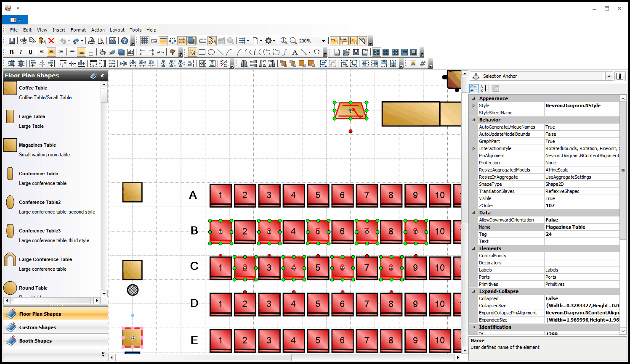630x364 pixels.
Task: Click the lightning bolt icon
Action: (x=172, y=52)
